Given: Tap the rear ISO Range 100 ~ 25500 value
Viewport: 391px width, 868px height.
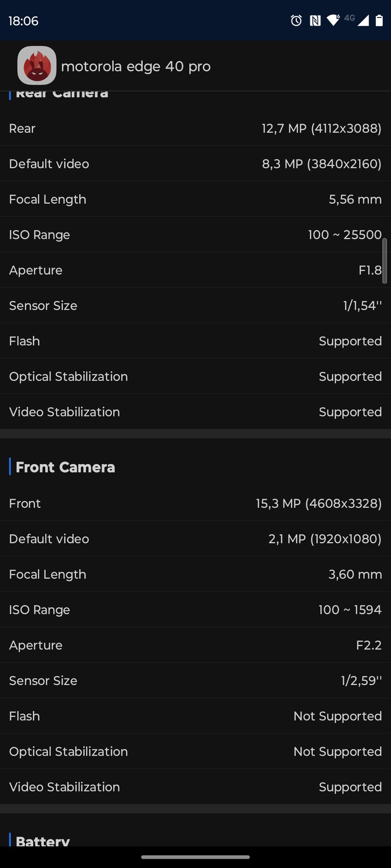Looking at the screenshot, I should (x=345, y=235).
